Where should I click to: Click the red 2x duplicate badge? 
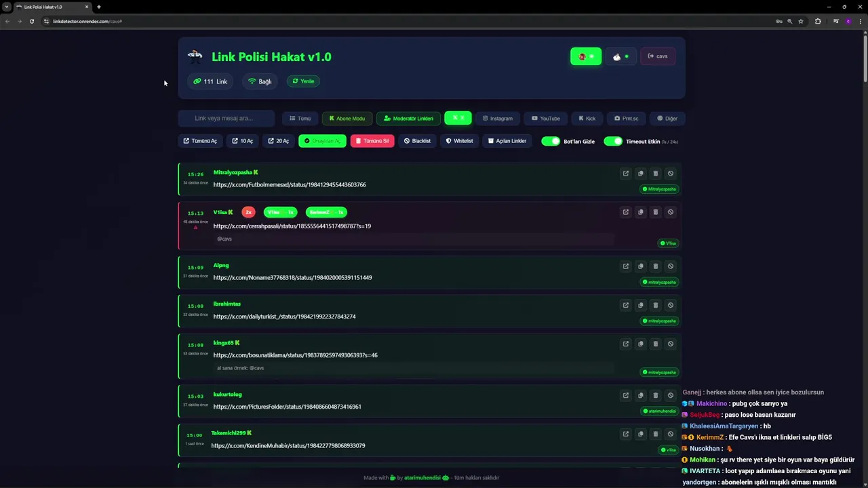248,212
